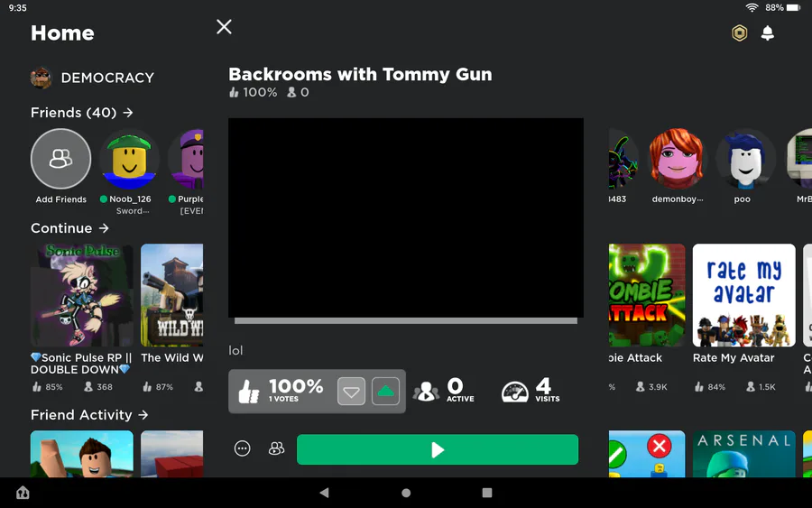
Task: Tap the Add Friends circle button
Action: 60,159
